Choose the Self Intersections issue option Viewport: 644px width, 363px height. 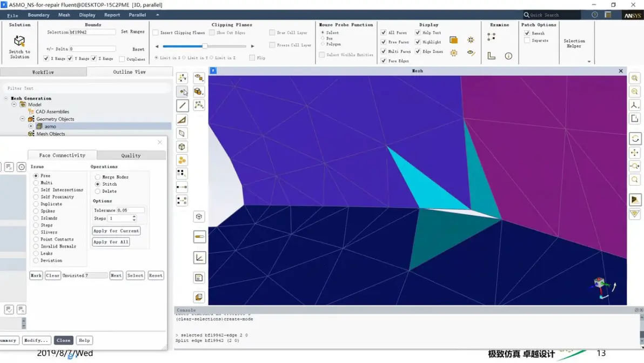point(36,190)
